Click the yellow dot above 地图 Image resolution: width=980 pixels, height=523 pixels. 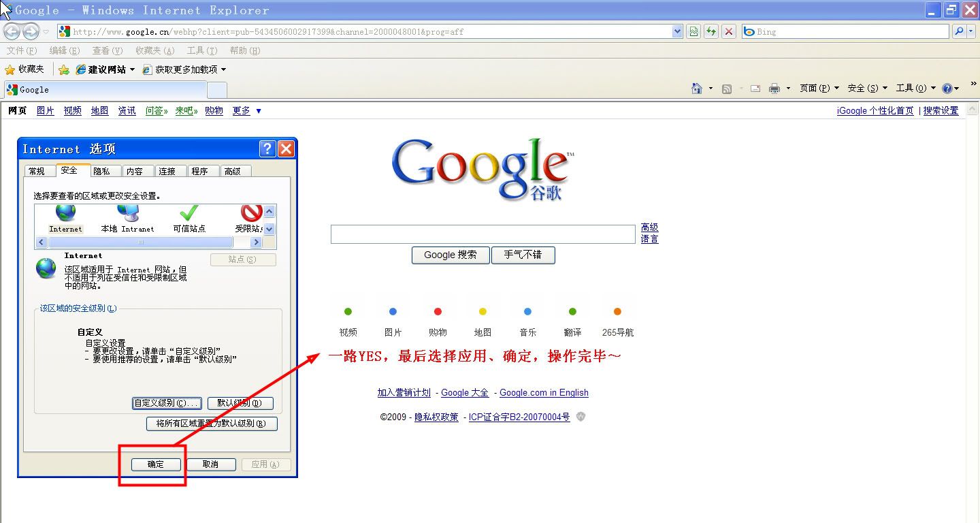tap(483, 312)
